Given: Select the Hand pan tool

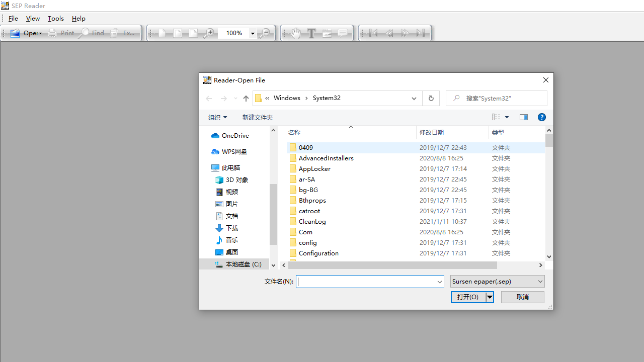Looking at the screenshot, I should pos(296,33).
